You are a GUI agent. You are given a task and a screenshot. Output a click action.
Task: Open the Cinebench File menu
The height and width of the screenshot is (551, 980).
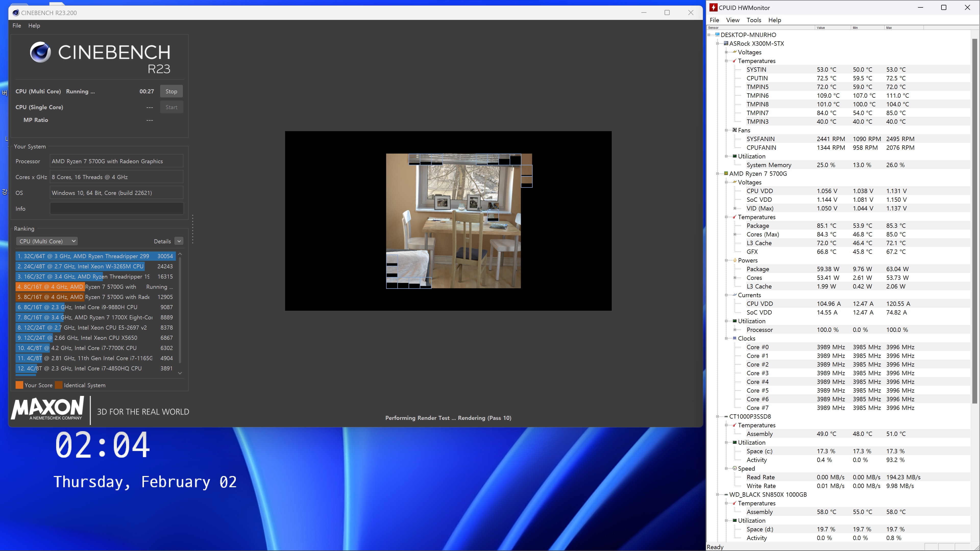(17, 26)
